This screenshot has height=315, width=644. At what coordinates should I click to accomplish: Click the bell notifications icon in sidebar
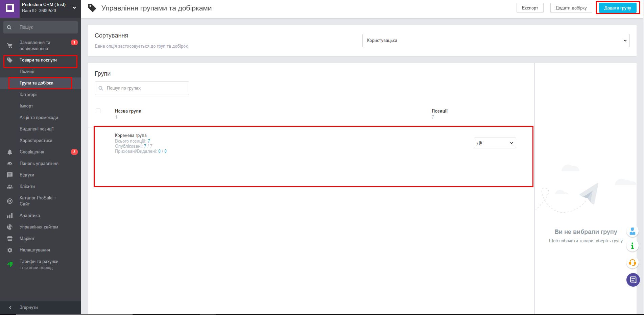pos(10,152)
